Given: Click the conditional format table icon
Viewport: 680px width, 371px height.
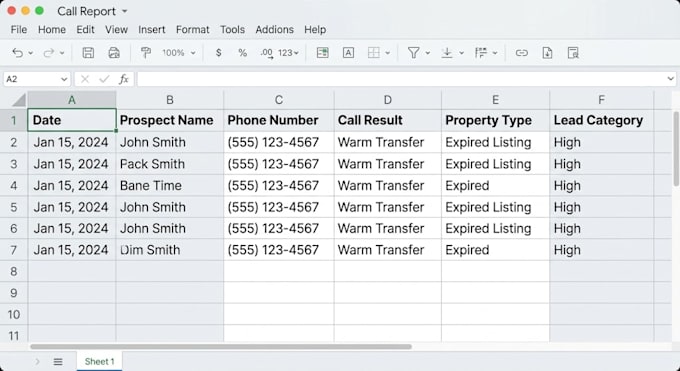Looking at the screenshot, I should pyautogui.click(x=322, y=53).
